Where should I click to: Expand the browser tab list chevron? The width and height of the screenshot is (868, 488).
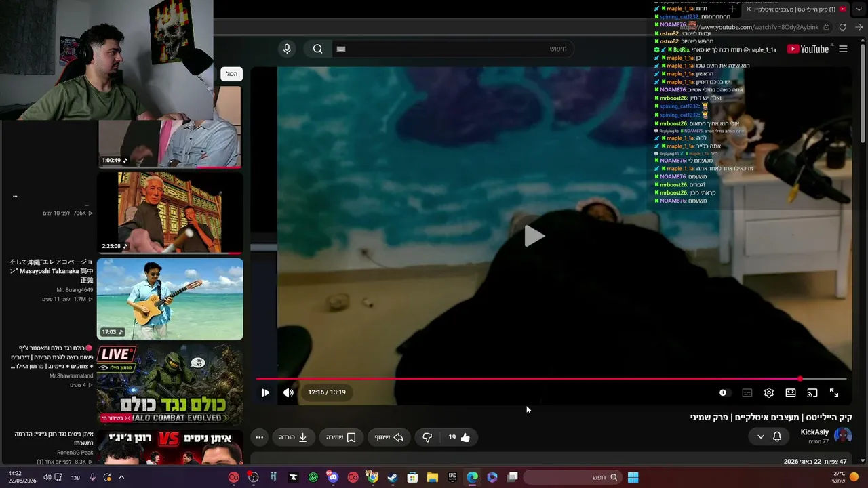(x=857, y=9)
